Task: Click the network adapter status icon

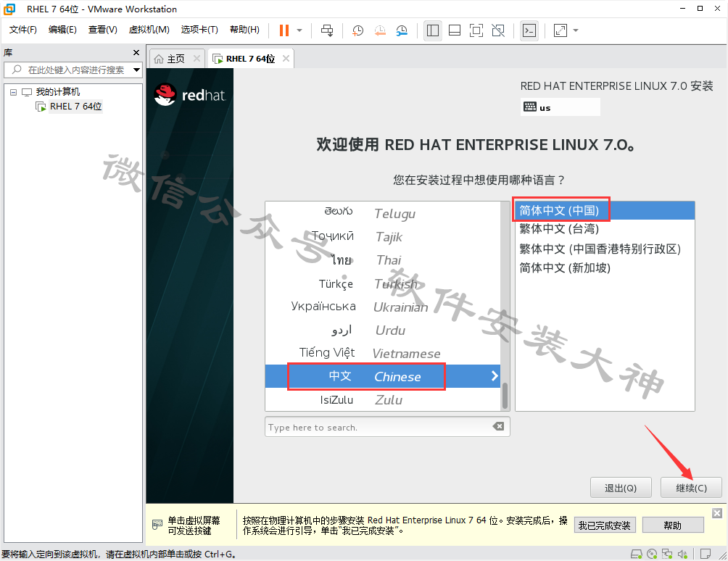Action: [667, 554]
